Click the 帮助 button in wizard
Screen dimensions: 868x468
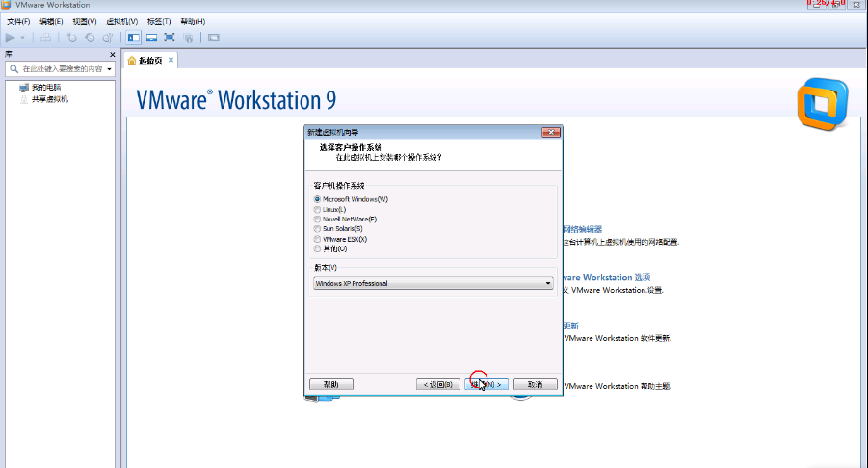tap(331, 384)
